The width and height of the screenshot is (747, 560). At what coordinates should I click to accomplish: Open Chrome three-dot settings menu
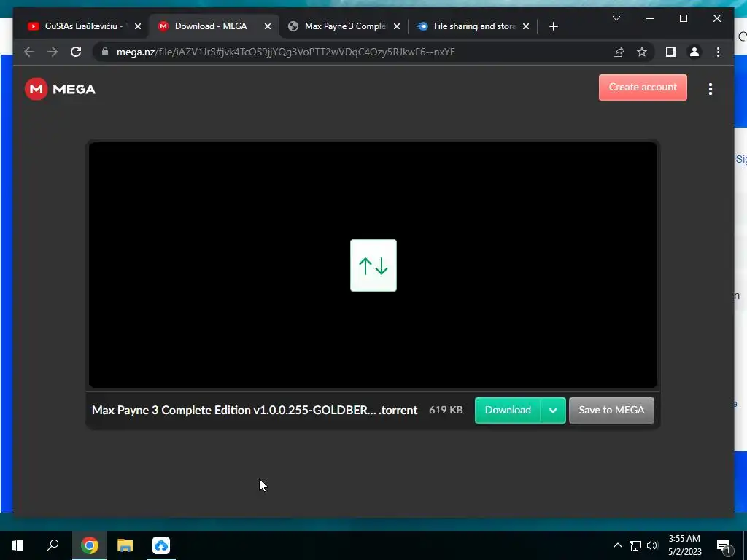coord(718,52)
